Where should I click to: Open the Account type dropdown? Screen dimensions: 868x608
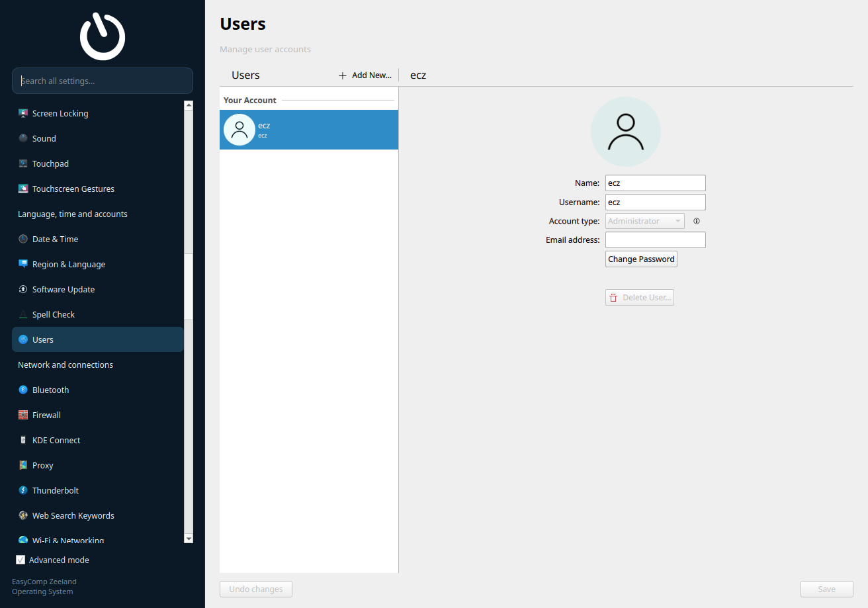click(645, 221)
